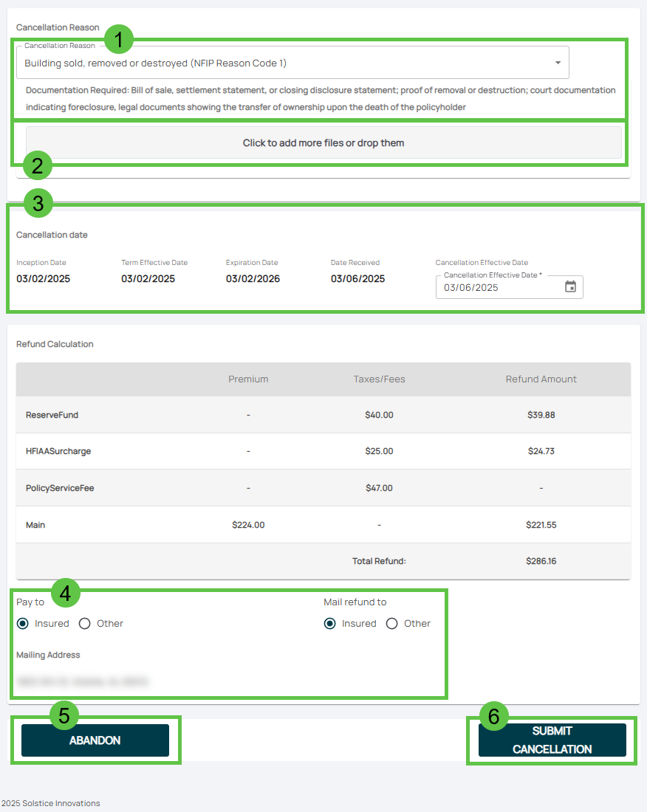Click the Total Refund amount $286.16
Image resolution: width=647 pixels, height=812 pixels.
[x=541, y=561]
